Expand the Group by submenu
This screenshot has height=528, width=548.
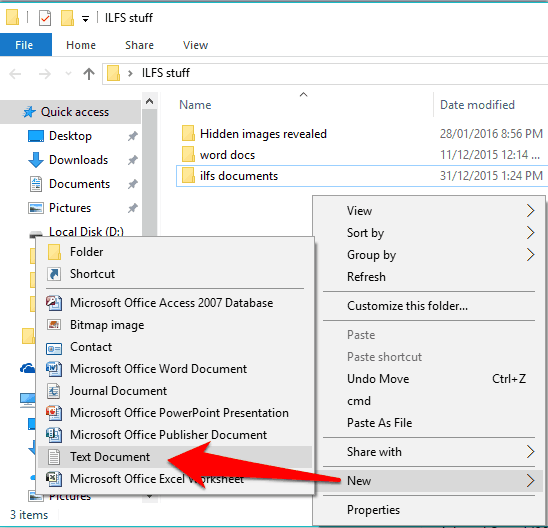coord(428,255)
